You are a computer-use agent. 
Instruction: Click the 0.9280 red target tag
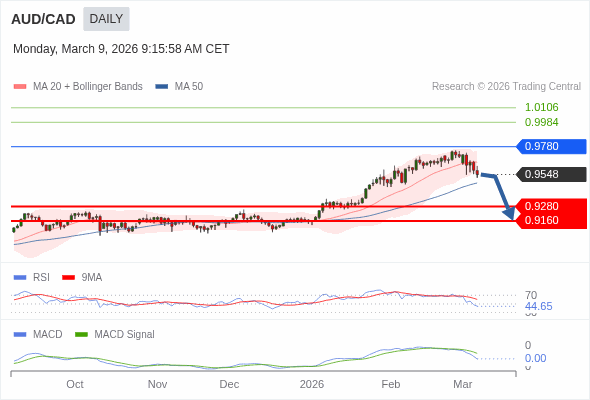552,206
